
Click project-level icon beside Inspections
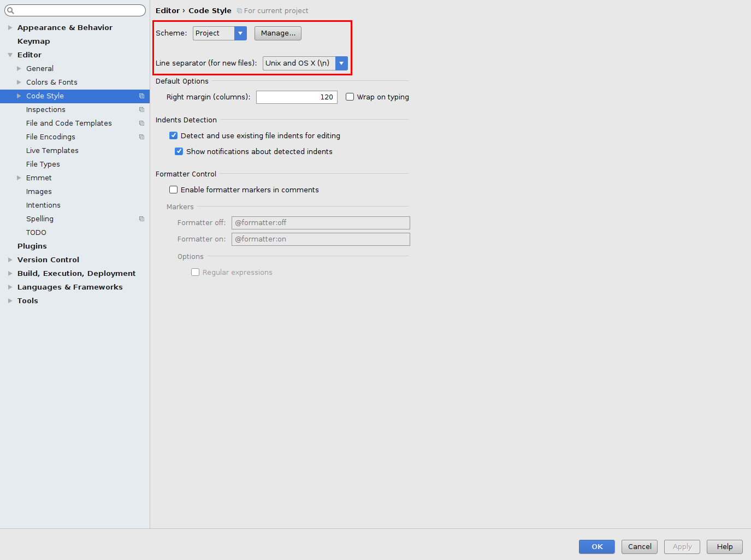pyautogui.click(x=141, y=110)
